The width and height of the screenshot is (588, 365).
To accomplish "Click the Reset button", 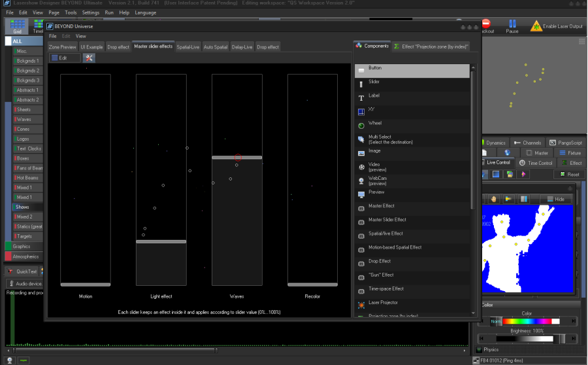I will (569, 175).
